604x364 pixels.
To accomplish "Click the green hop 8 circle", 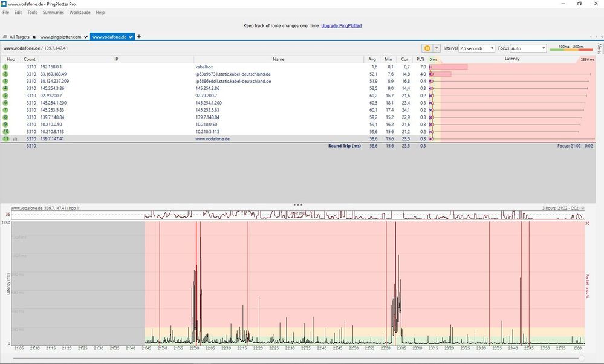I will point(5,117).
